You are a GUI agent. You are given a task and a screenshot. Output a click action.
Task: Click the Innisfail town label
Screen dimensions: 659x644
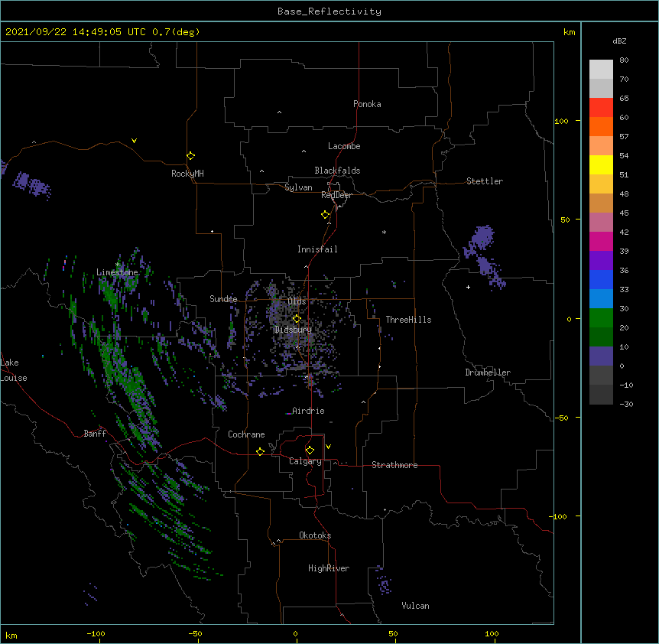[317, 249]
